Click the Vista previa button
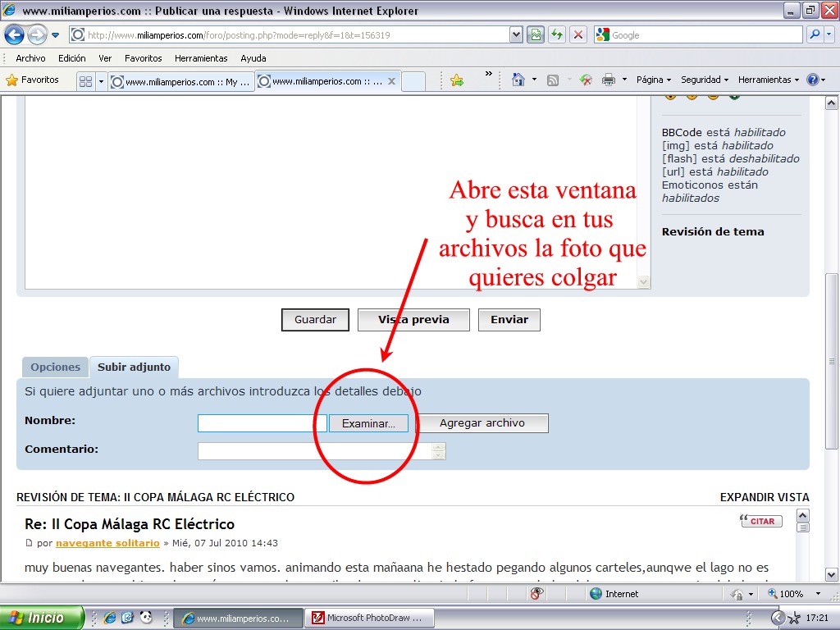This screenshot has width=840, height=630. coord(413,320)
